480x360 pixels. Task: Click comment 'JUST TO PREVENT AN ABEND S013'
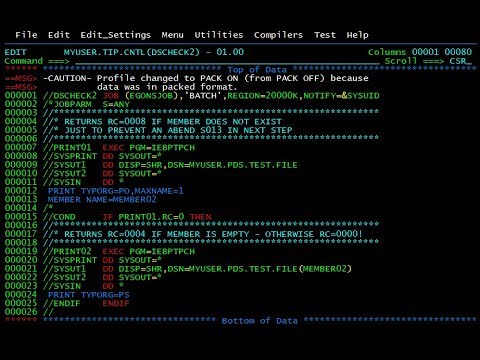tap(143, 131)
